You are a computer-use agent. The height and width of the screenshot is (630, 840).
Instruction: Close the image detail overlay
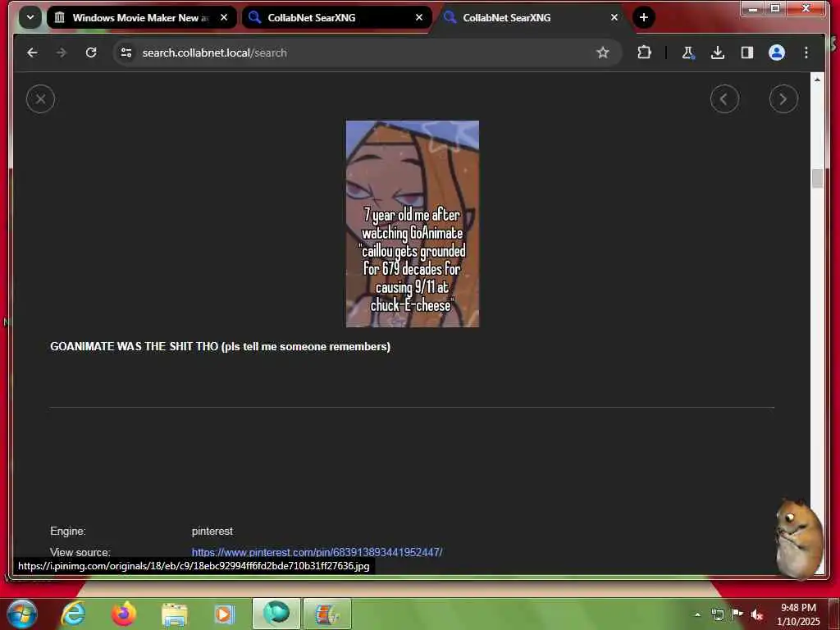point(40,99)
